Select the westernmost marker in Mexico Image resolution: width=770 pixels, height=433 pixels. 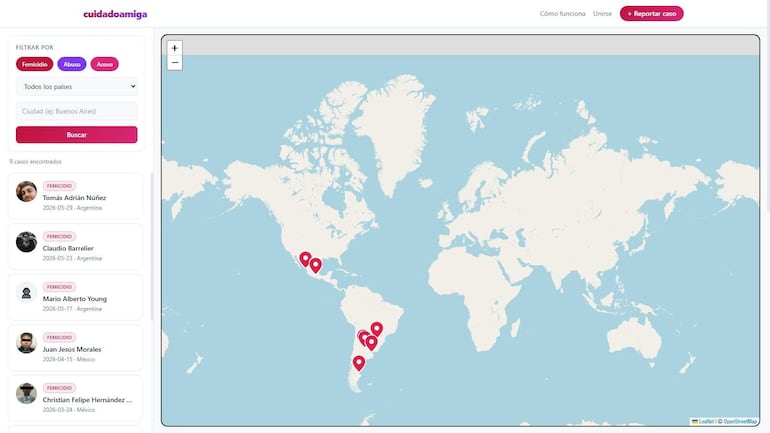coord(305,259)
